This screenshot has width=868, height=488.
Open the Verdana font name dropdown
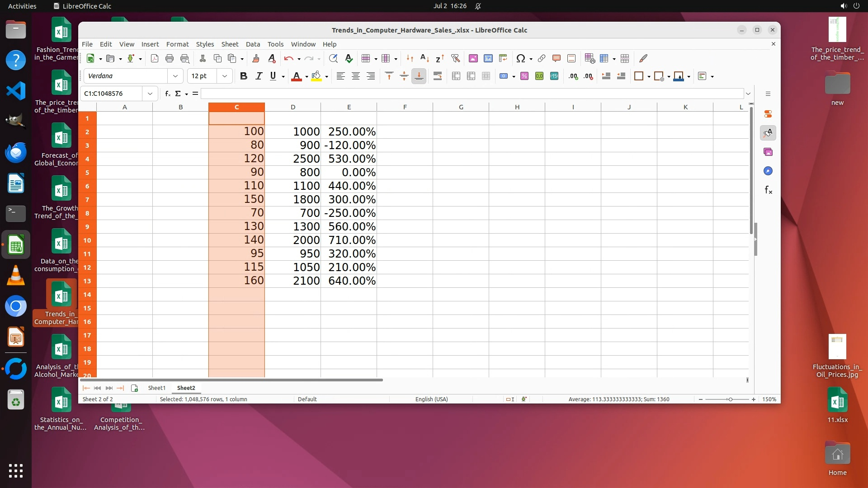pyautogui.click(x=175, y=76)
